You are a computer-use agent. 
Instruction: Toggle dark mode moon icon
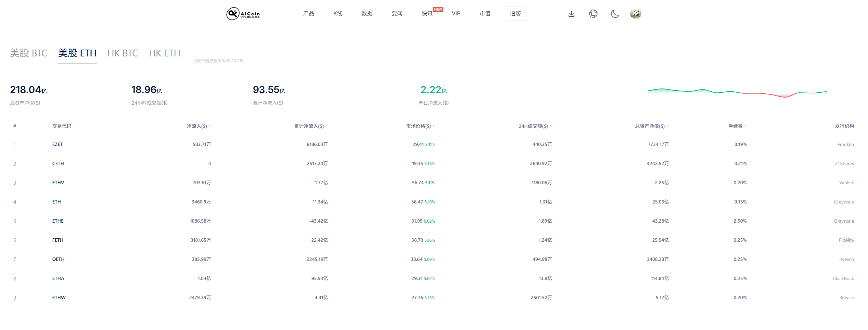click(615, 14)
